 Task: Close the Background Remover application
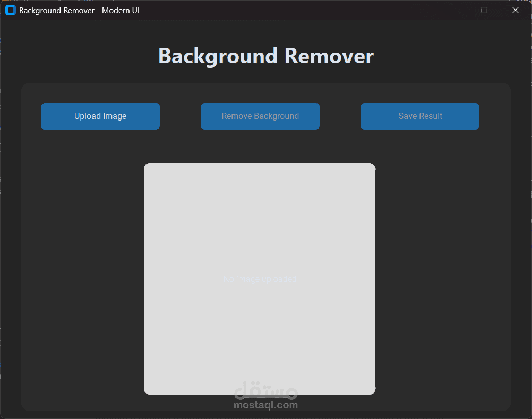coord(515,10)
